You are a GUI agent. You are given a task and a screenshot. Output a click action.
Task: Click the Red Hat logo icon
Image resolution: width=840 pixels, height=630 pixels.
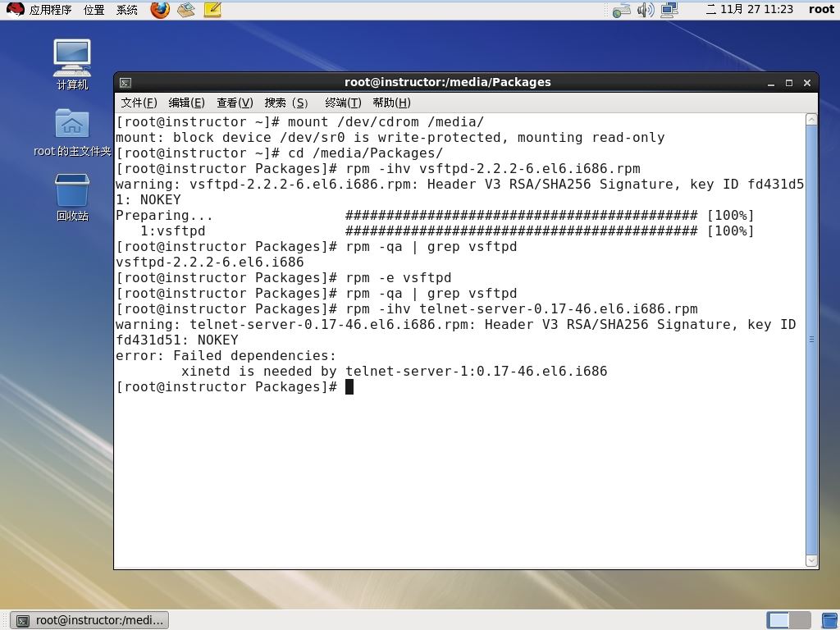(15, 10)
